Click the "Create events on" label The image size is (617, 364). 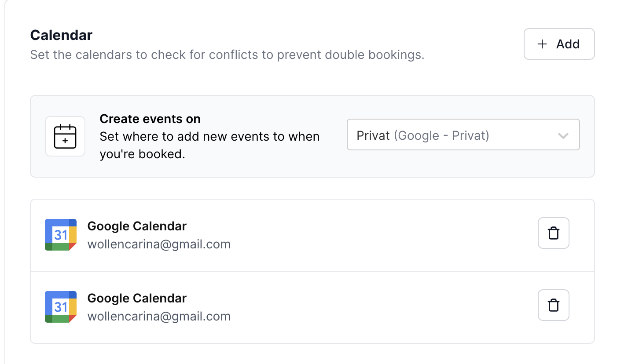pyautogui.click(x=150, y=119)
